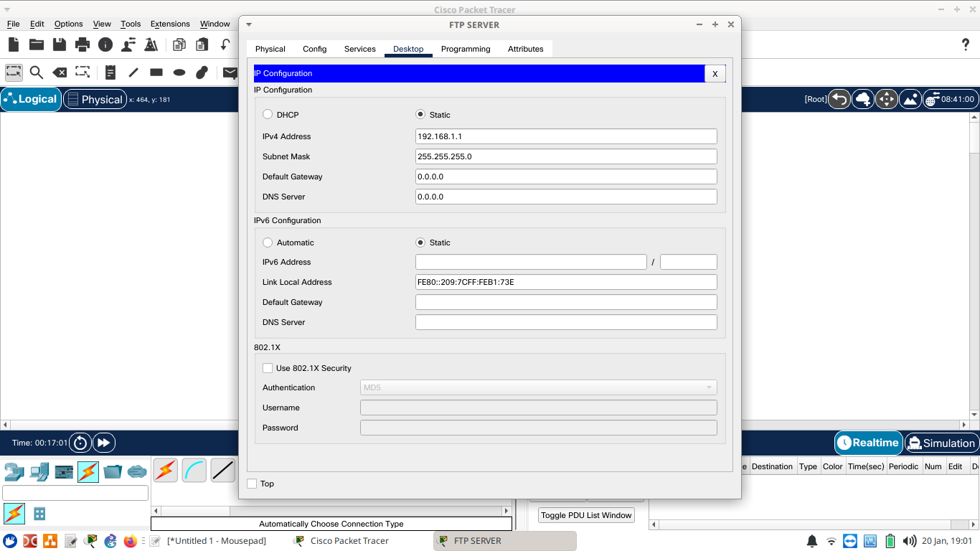Select the Place Note tool

tap(110, 72)
